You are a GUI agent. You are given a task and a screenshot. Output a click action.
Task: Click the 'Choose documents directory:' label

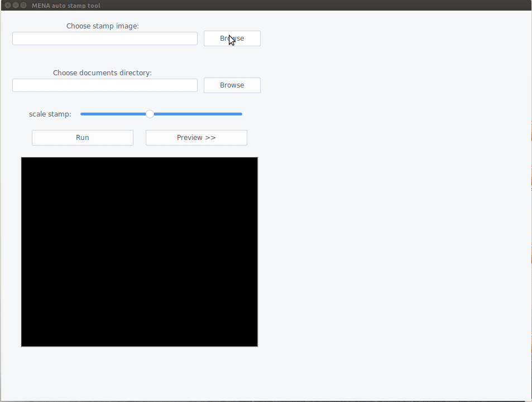click(102, 72)
